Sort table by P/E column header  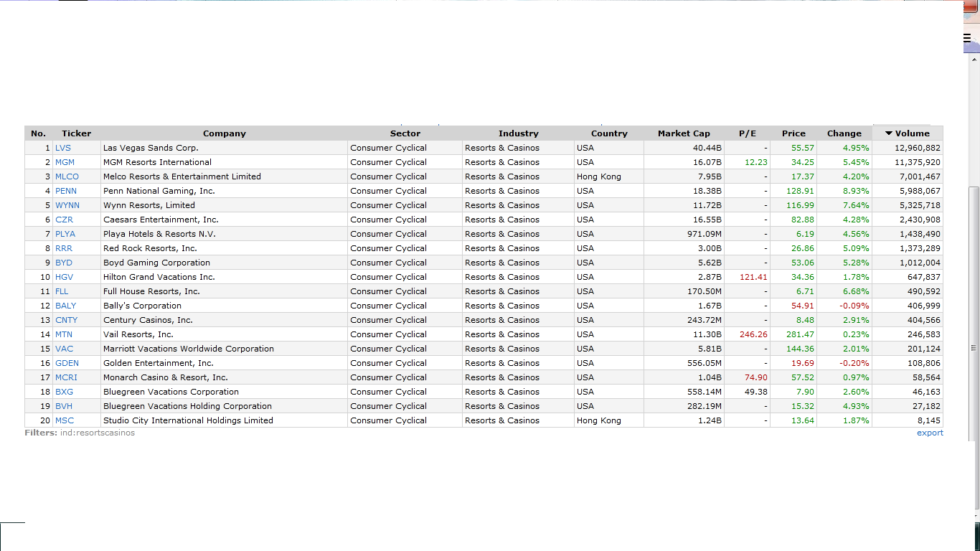747,133
